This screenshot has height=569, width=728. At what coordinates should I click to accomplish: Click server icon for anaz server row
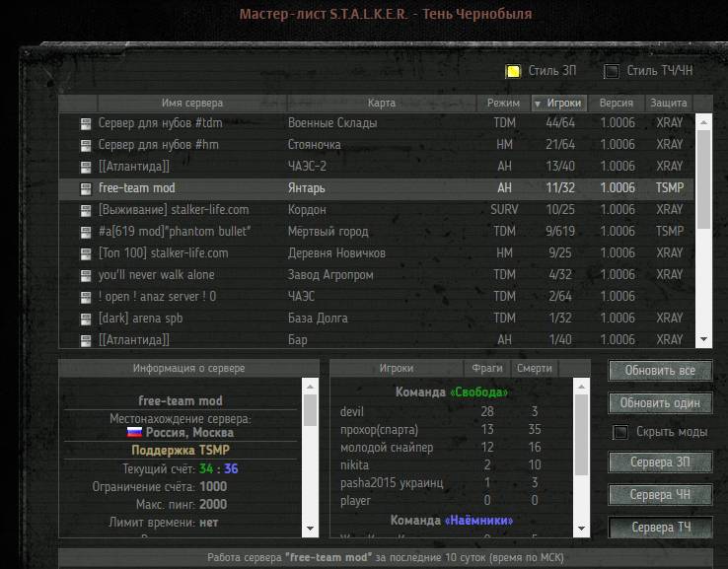click(x=86, y=298)
